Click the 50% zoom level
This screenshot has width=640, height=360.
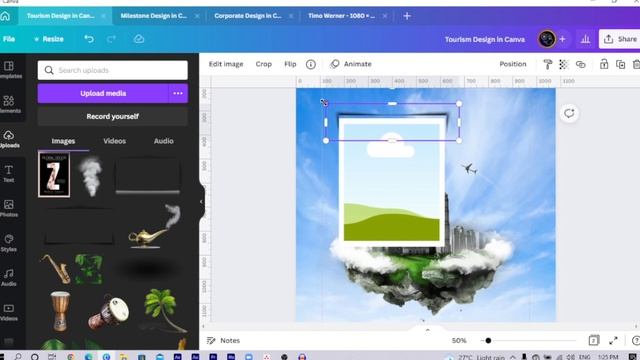pyautogui.click(x=459, y=340)
